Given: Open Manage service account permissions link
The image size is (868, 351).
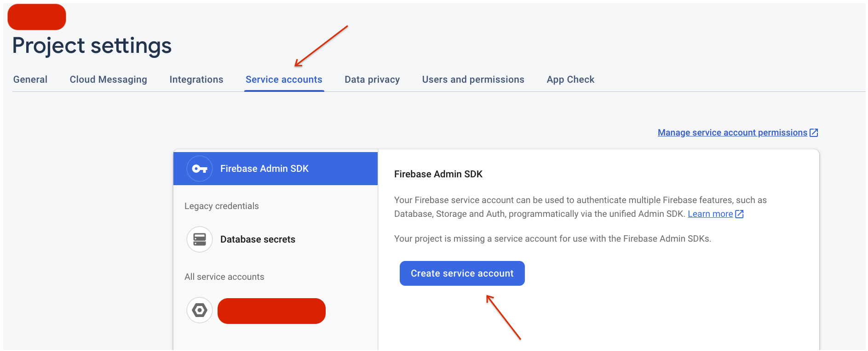Looking at the screenshot, I should (x=732, y=133).
